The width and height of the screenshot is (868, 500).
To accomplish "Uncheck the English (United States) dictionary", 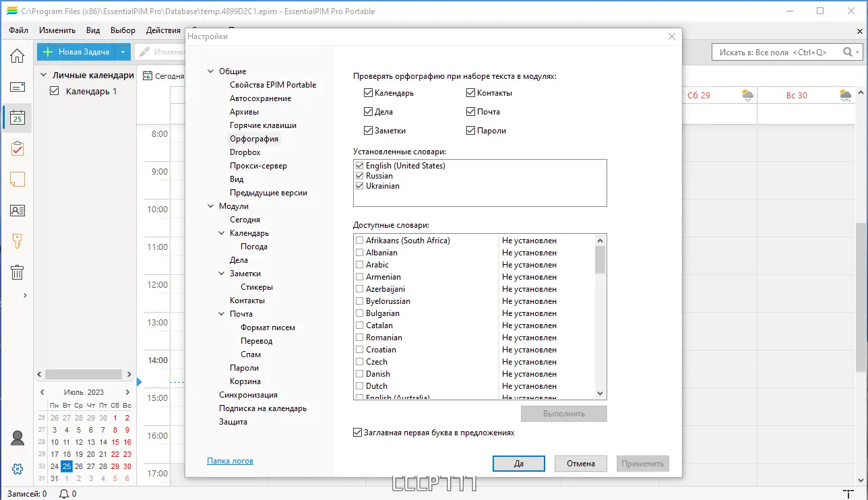I will tap(360, 166).
